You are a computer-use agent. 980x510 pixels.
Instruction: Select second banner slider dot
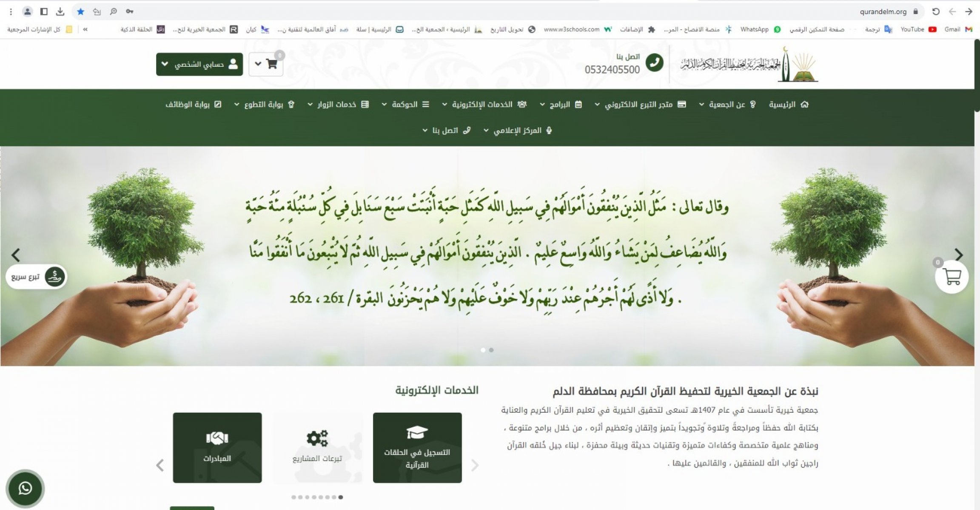(491, 350)
